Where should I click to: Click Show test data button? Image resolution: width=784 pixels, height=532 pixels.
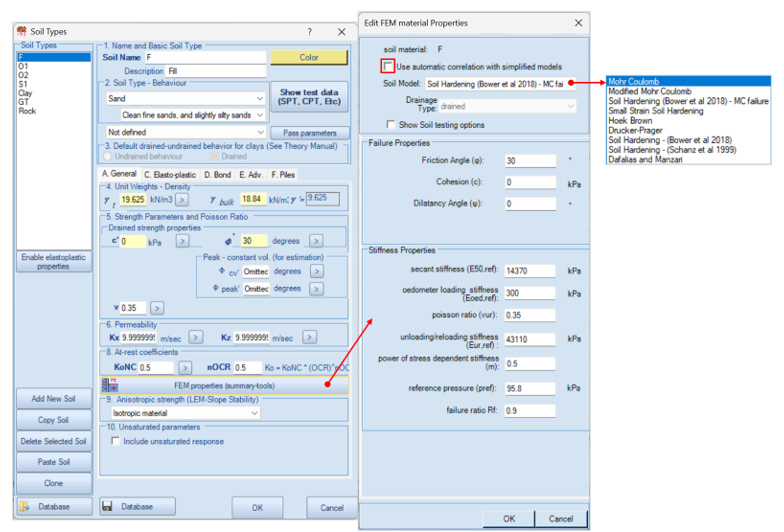click(310, 96)
